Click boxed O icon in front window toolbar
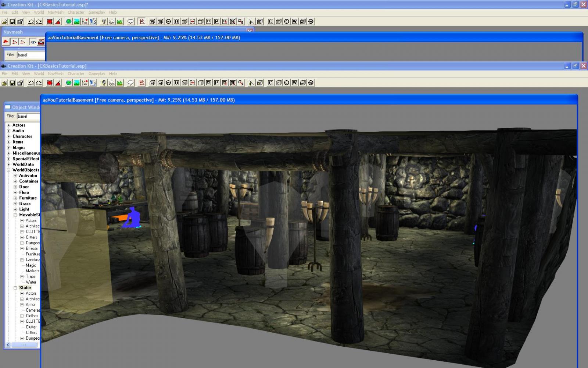This screenshot has width=588, height=368. point(176,83)
